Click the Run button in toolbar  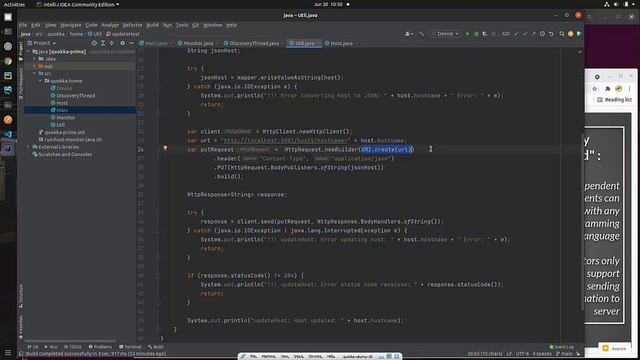tap(467, 34)
